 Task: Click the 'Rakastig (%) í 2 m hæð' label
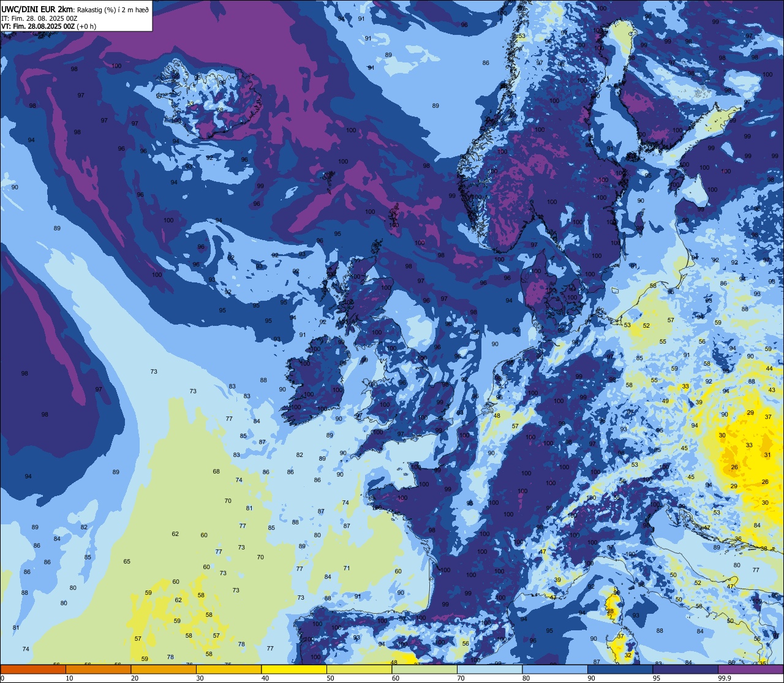pyautogui.click(x=112, y=10)
